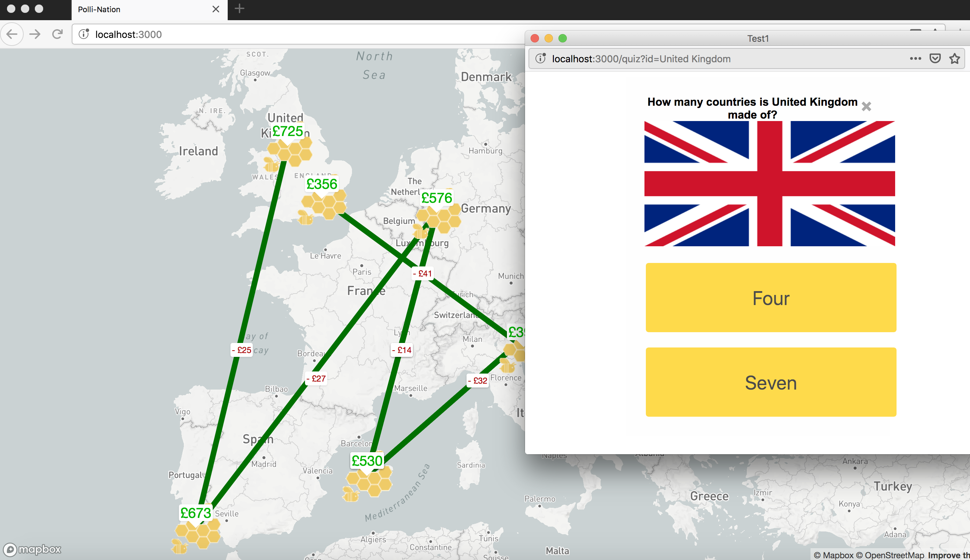Open a new tab with plus
This screenshot has width=970, height=560.
pos(240,8)
